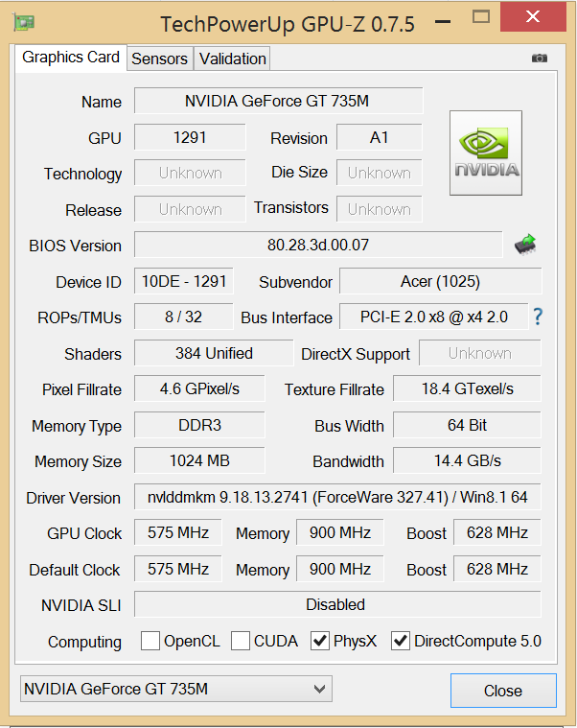
Task: Click the Texture Fillrate value 18.4 GTexel/s
Action: tap(467, 388)
